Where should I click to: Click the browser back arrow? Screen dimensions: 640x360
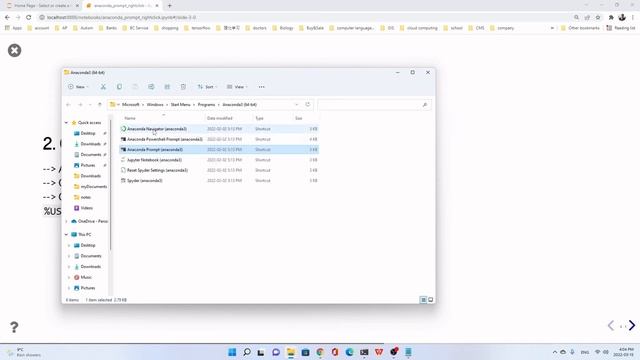click(x=7, y=18)
